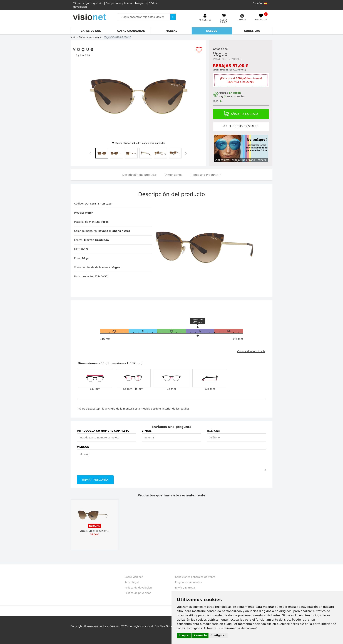Focus the Mensaje text area
Viewport: 343px width, 644px height.
pyautogui.click(x=171, y=460)
